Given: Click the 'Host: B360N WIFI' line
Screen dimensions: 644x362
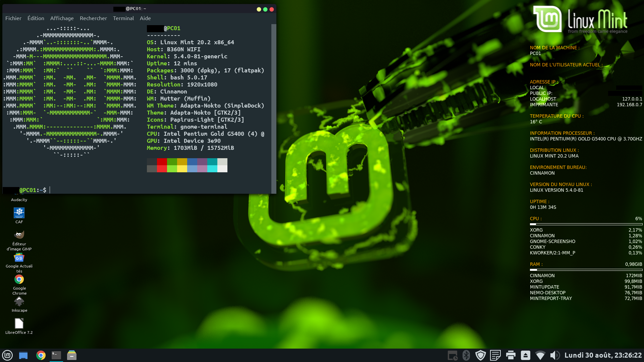Looking at the screenshot, I should coord(174,49).
